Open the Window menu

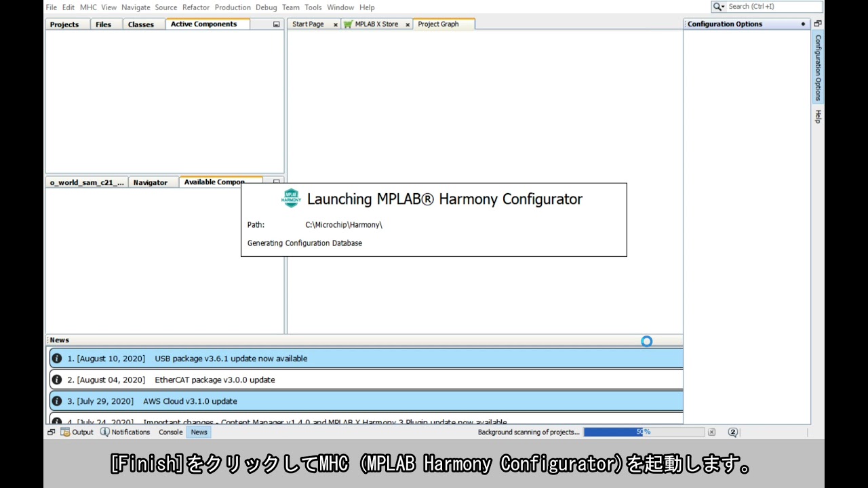click(340, 7)
